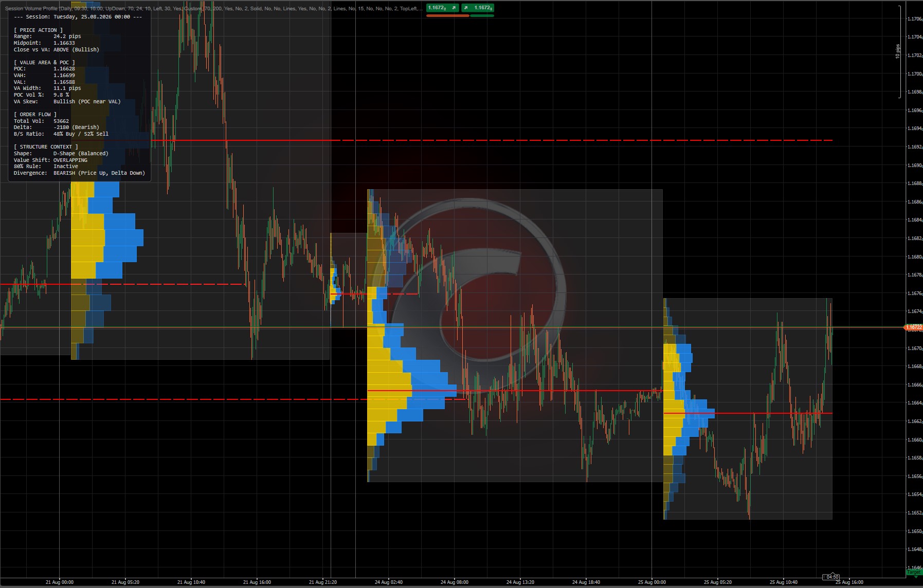Viewport: 923px width, 588px height.
Task: Click the 21 Aug 16:00 time axis label
Action: click(257, 582)
